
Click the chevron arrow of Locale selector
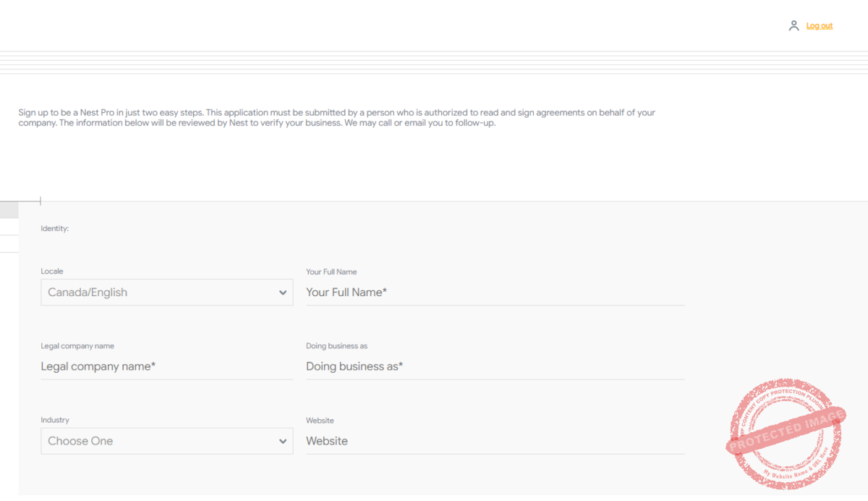tap(283, 292)
